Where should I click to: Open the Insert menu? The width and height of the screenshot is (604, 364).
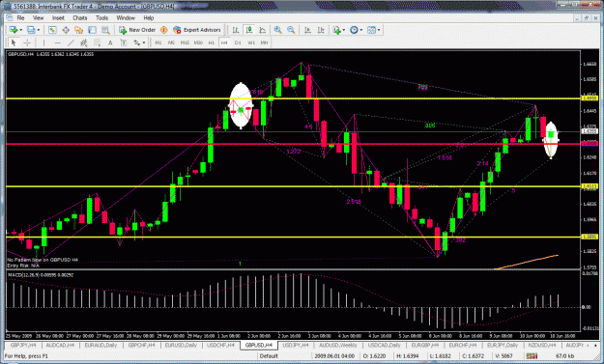tap(58, 17)
